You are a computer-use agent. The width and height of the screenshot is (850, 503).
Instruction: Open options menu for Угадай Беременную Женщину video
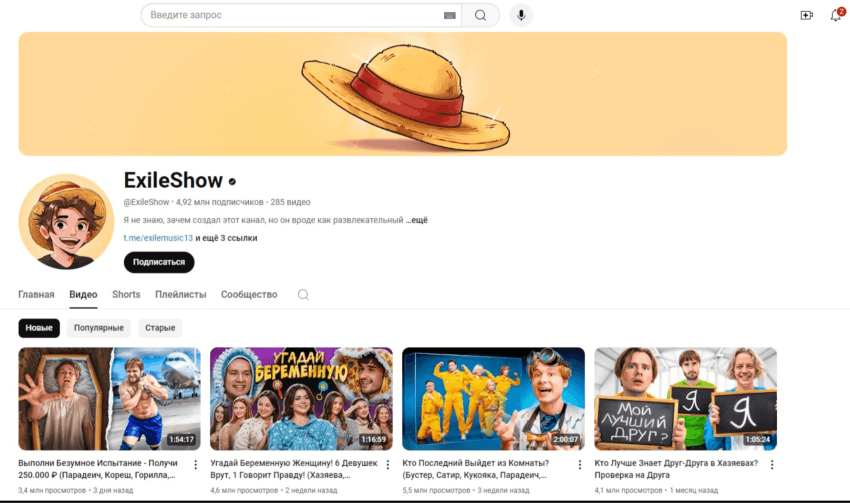pyautogui.click(x=388, y=465)
